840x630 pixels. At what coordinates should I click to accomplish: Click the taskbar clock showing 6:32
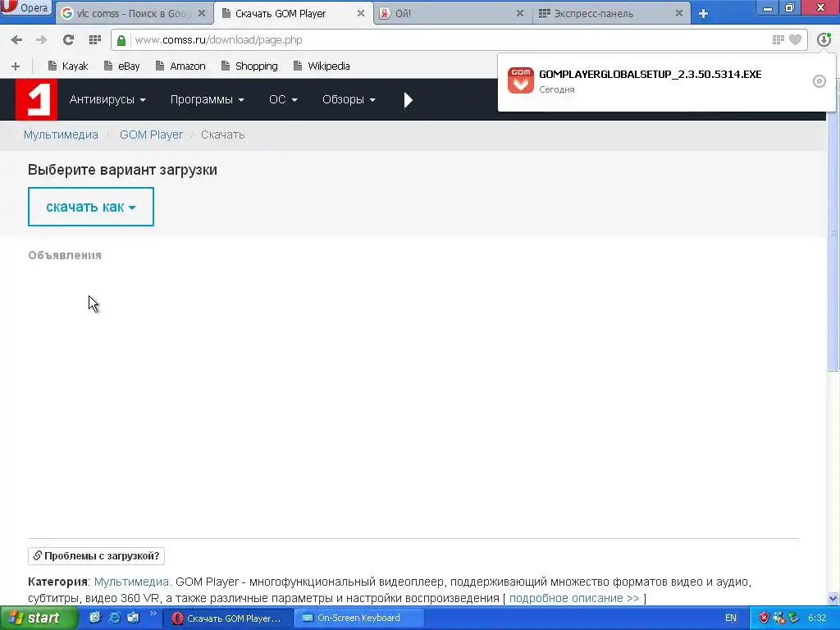coord(817,619)
